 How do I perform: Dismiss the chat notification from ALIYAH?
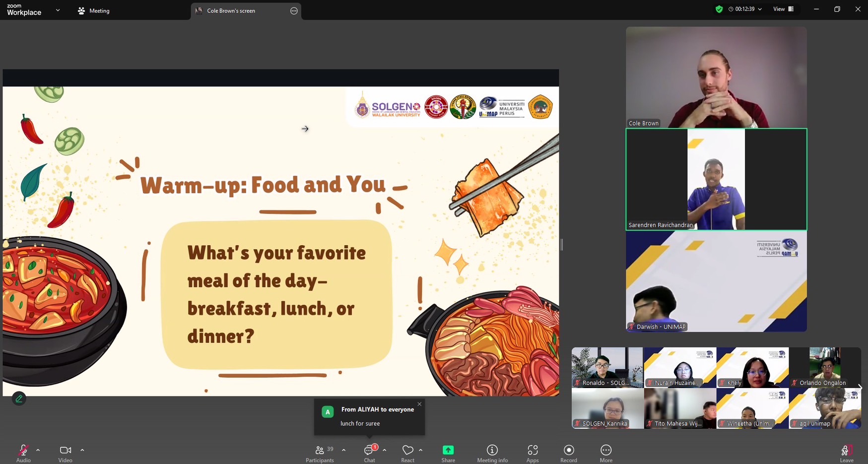point(419,404)
